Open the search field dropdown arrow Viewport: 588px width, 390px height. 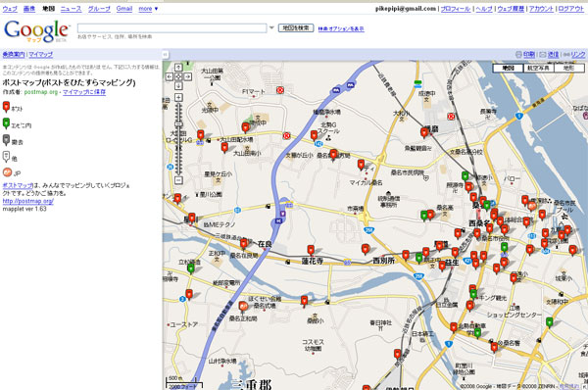click(271, 27)
